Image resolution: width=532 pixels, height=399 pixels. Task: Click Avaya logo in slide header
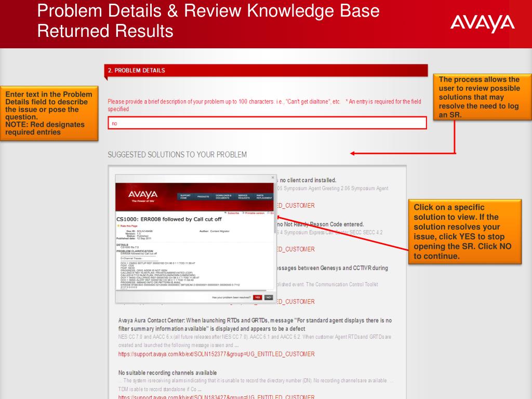(483, 23)
